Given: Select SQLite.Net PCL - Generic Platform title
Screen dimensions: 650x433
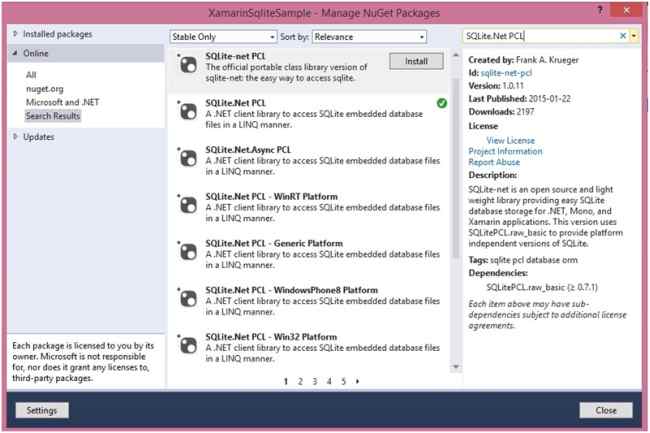Looking at the screenshot, I should pyautogui.click(x=274, y=243).
